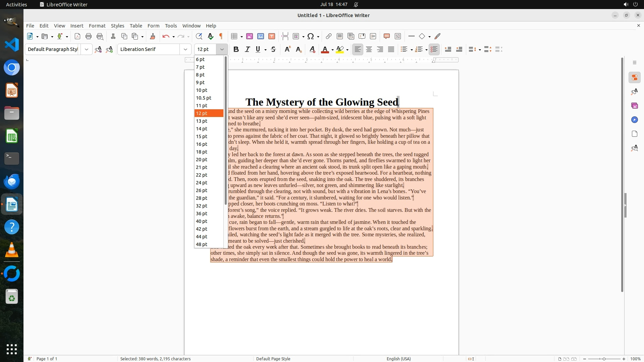Click English (USA) language in status bar
The width and height of the screenshot is (644, 362).
pyautogui.click(x=398, y=359)
